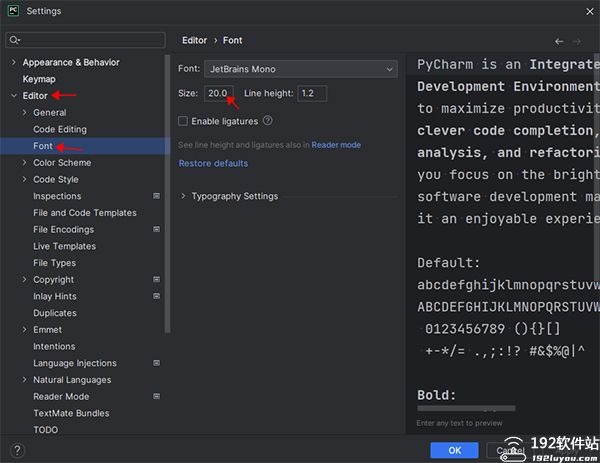The image size is (600, 463).
Task: Open the ligatures help question mark icon
Action: click(268, 121)
